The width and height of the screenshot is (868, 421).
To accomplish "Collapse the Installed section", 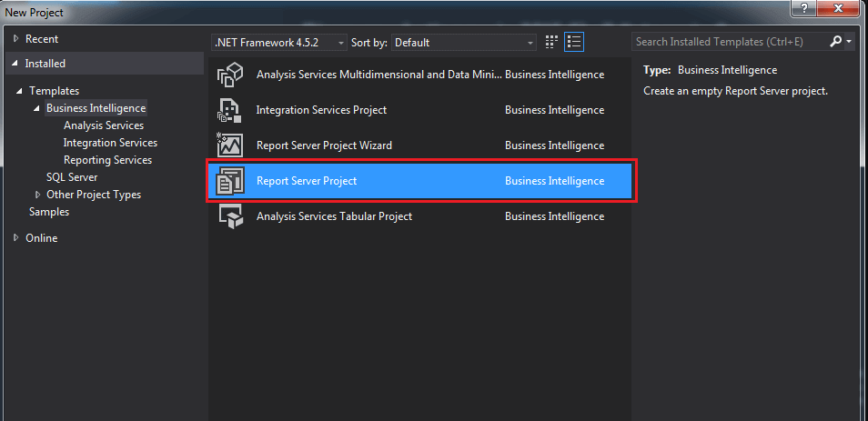I will 15,64.
